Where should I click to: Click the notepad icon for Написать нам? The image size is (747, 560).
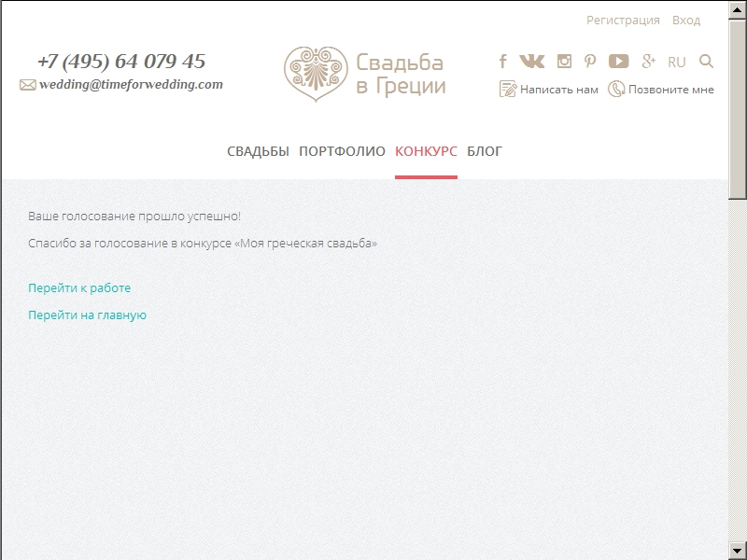(x=508, y=89)
